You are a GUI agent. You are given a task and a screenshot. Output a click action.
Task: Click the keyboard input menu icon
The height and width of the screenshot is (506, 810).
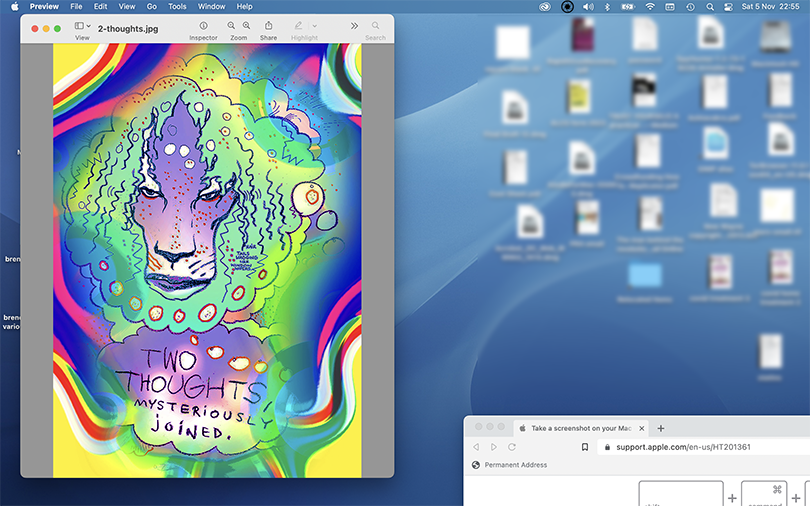pyautogui.click(x=670, y=7)
